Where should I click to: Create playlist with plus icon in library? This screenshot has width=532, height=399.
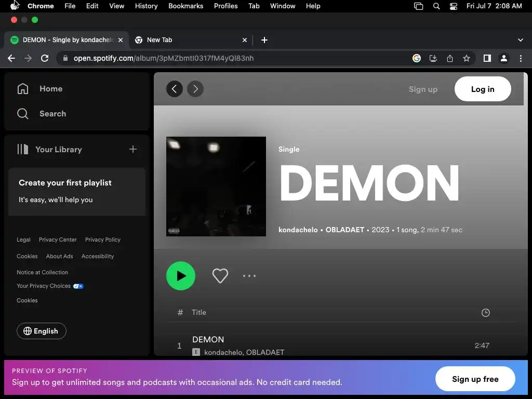click(133, 149)
